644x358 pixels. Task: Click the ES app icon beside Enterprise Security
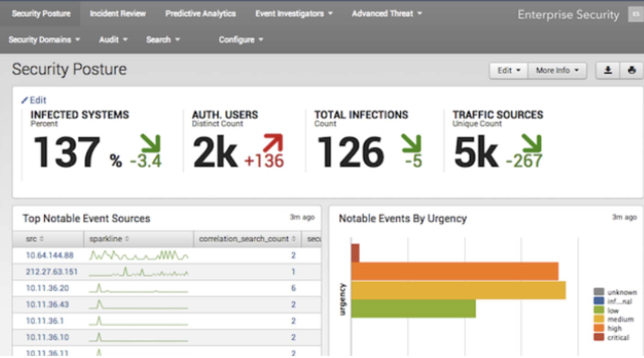[x=636, y=14]
